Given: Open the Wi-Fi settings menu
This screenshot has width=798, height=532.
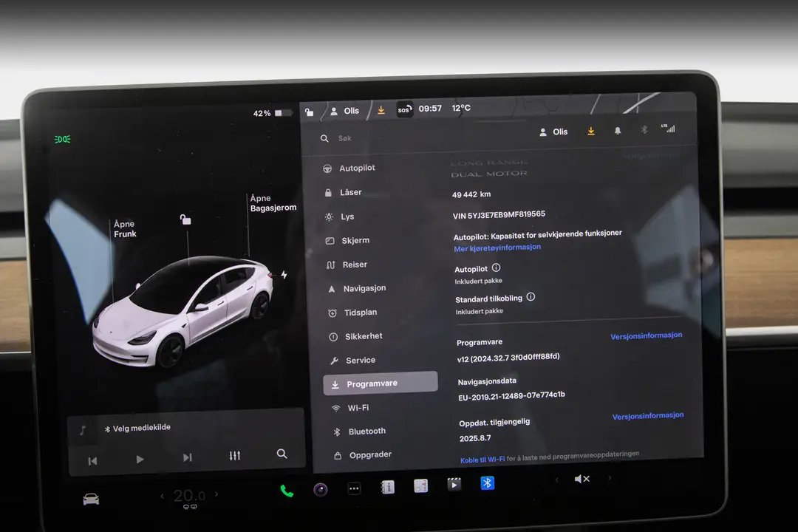Looking at the screenshot, I should 351,408.
